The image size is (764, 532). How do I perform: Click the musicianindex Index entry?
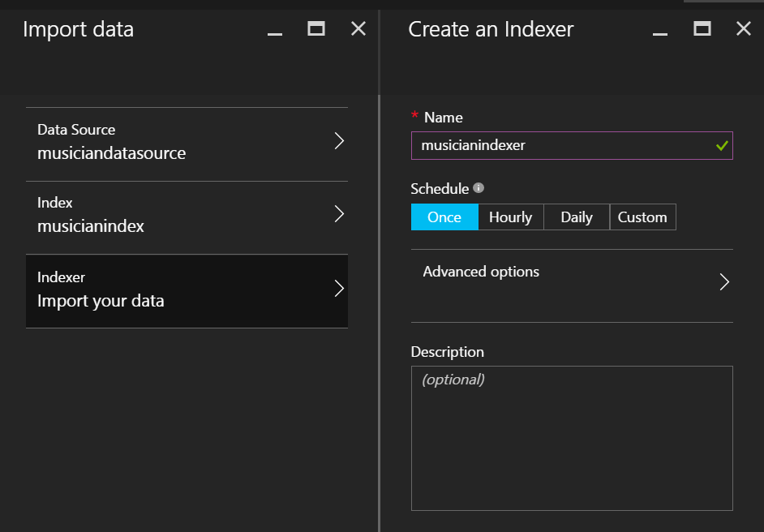coord(162,216)
